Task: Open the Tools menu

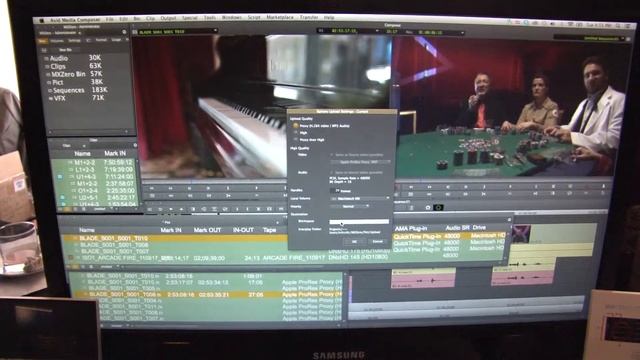Action: pyautogui.click(x=210, y=18)
